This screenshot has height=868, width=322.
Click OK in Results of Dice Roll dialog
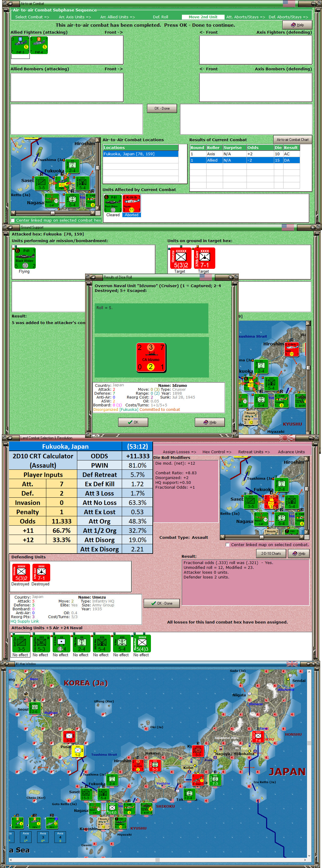click(x=133, y=422)
